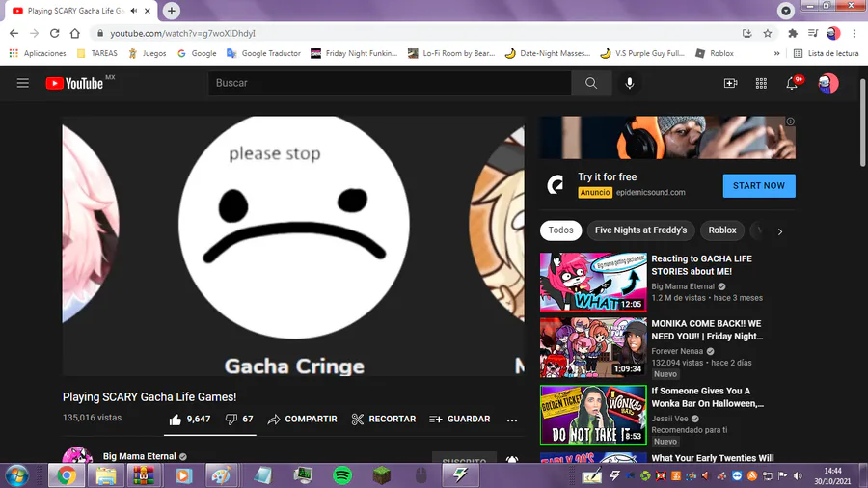This screenshot has height=488, width=868.
Task: Click the system tray volume icon
Action: tap(798, 475)
